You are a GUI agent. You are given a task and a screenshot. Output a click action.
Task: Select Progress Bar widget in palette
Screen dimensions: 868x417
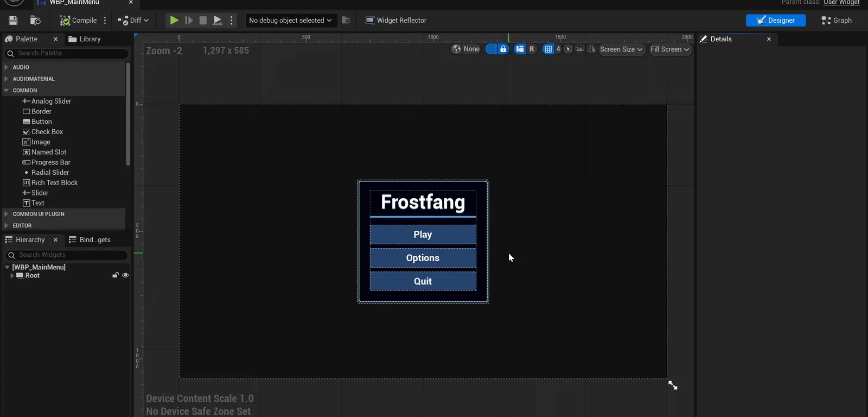pos(47,162)
